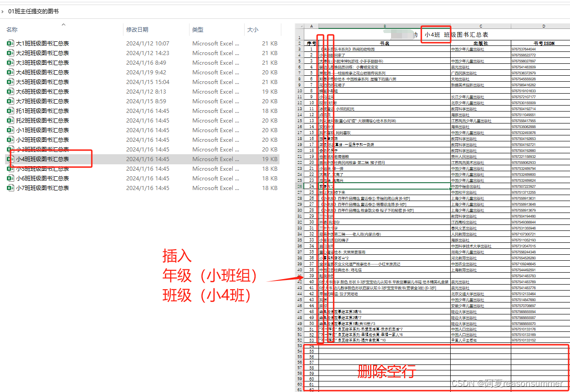
Task: Click the Excel icon beside 小4班班级图书汇总表
Action: click(11, 159)
